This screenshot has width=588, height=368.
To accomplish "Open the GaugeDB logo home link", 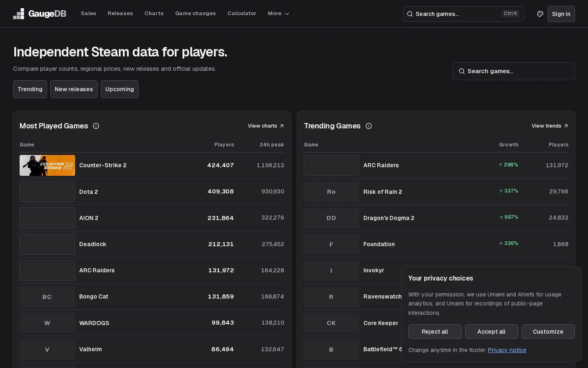I will (x=40, y=14).
